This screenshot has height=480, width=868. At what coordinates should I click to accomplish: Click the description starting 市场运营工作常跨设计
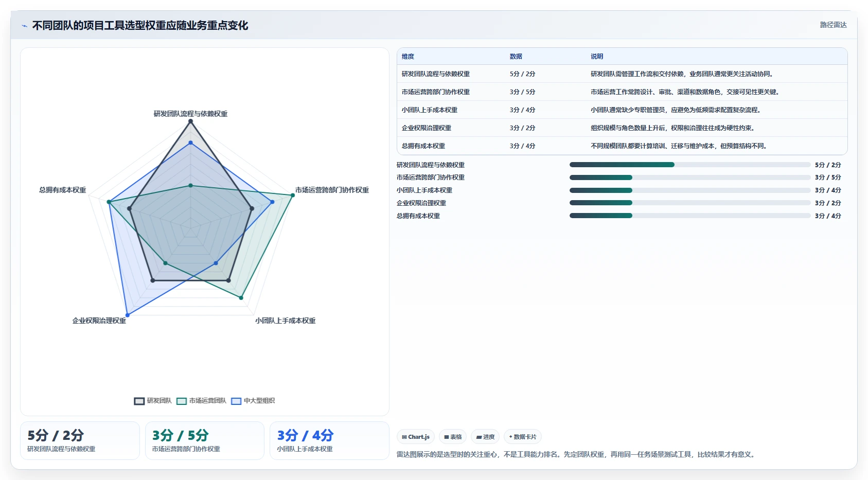(686, 92)
